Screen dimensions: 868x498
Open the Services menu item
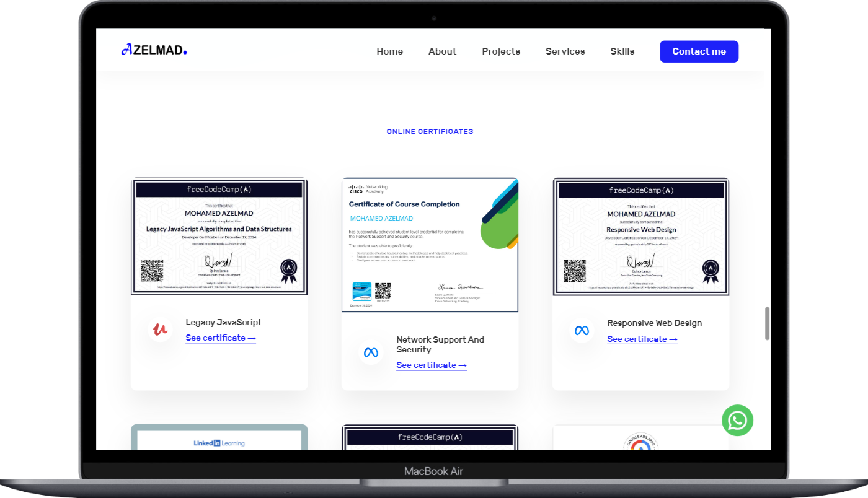(565, 51)
